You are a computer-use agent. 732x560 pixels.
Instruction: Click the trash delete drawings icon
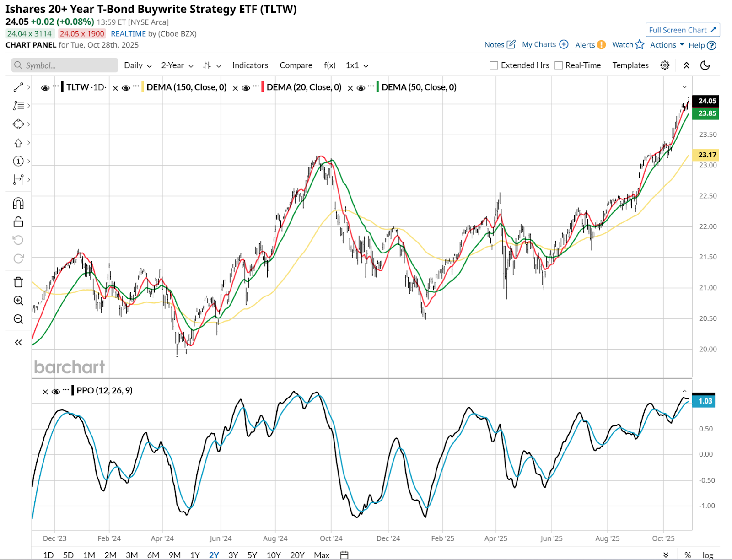18,282
